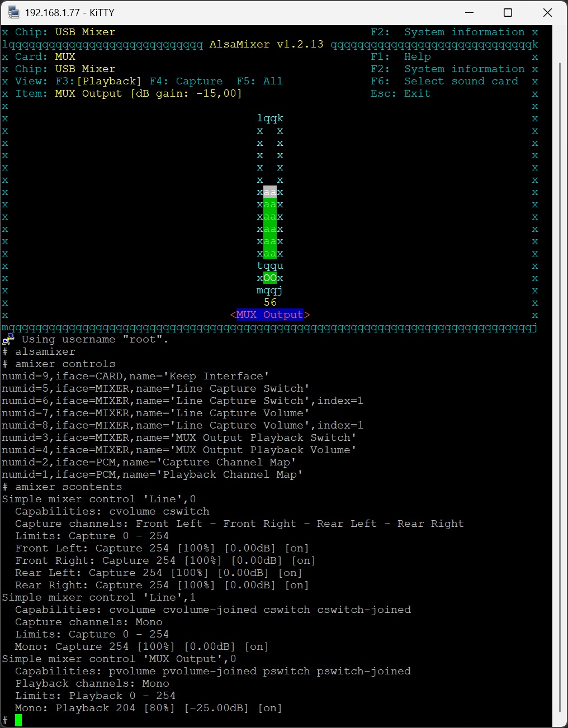Open the F6 Select sound card list
Image resolution: width=568 pixels, height=728 pixels.
(444, 81)
